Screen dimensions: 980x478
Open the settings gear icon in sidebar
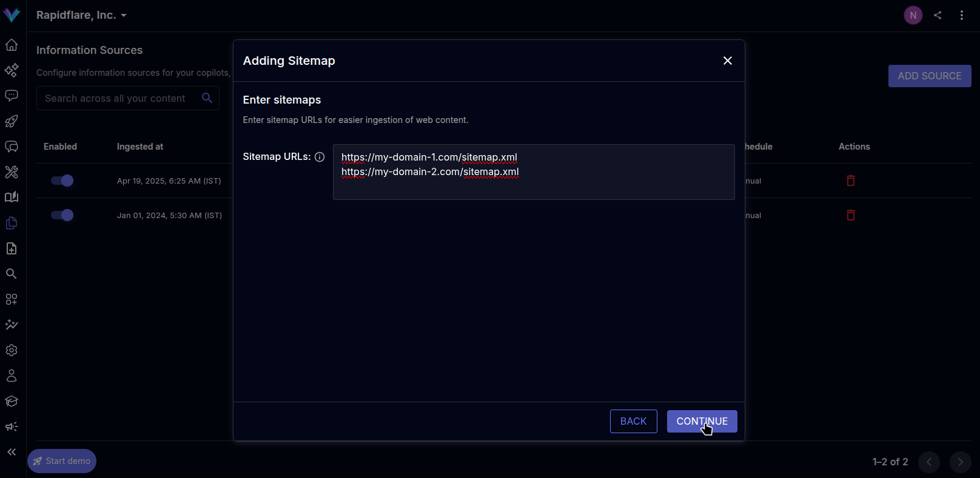pyautogui.click(x=12, y=350)
